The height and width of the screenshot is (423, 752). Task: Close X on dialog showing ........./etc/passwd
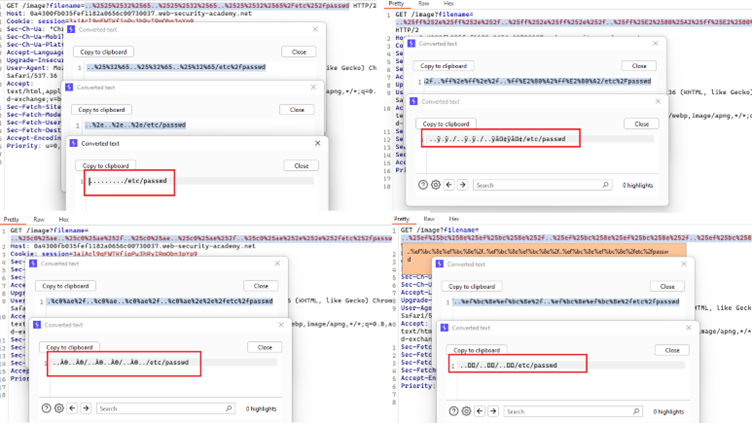[x=317, y=143]
